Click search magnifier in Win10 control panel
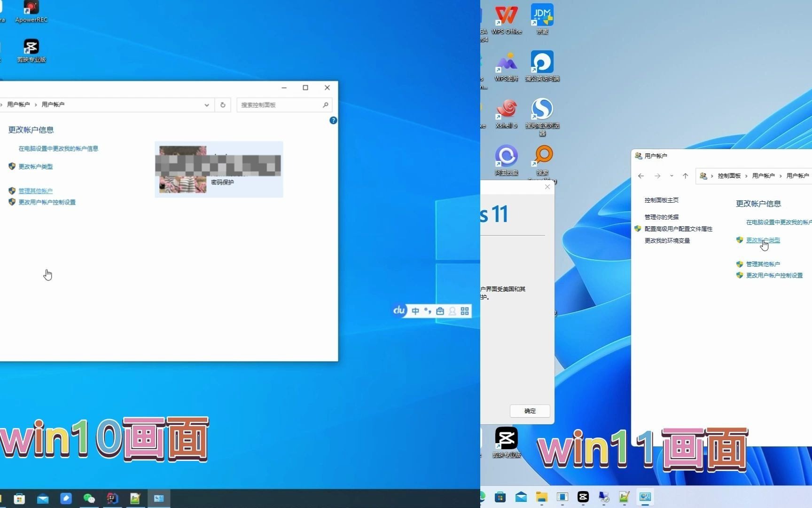This screenshot has width=812, height=508. point(325,105)
